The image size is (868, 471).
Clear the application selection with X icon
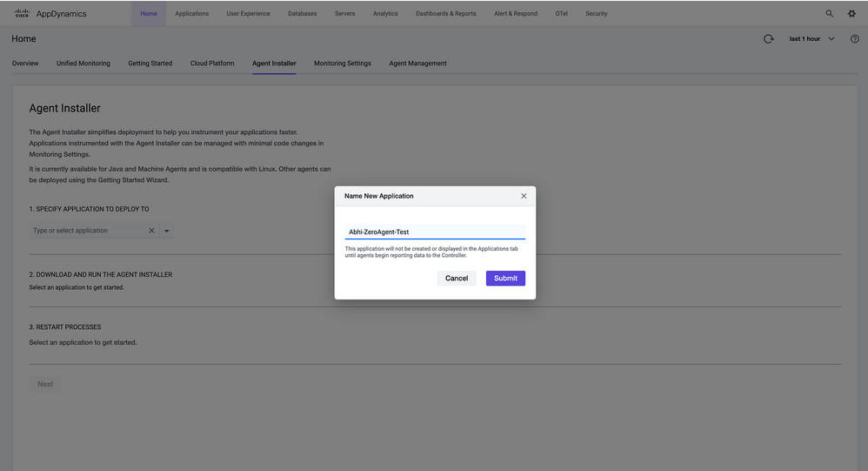(151, 231)
